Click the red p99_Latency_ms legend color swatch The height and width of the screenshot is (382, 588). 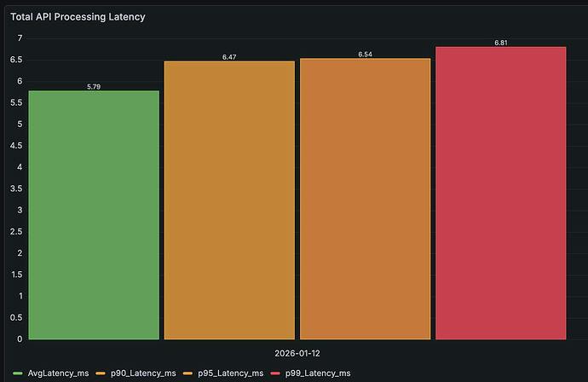(275, 373)
